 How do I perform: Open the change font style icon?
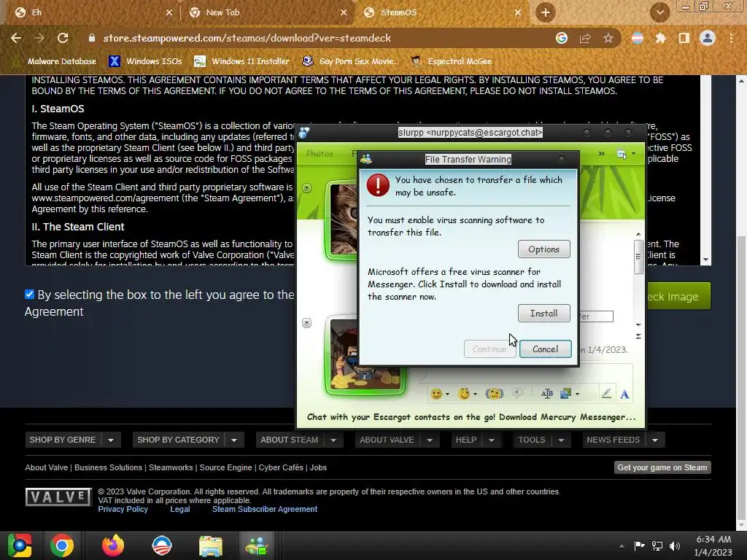click(x=547, y=394)
